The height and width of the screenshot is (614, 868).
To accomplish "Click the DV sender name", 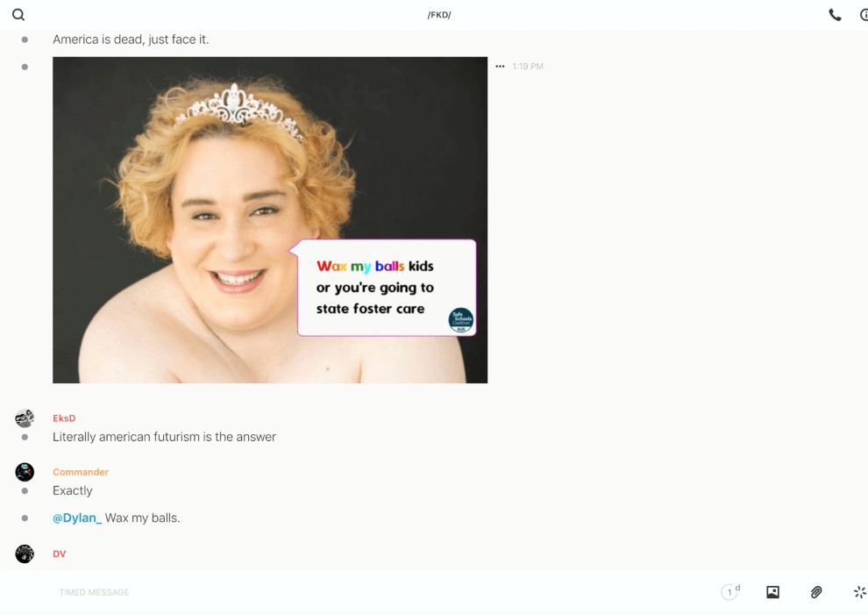I will click(x=60, y=553).
